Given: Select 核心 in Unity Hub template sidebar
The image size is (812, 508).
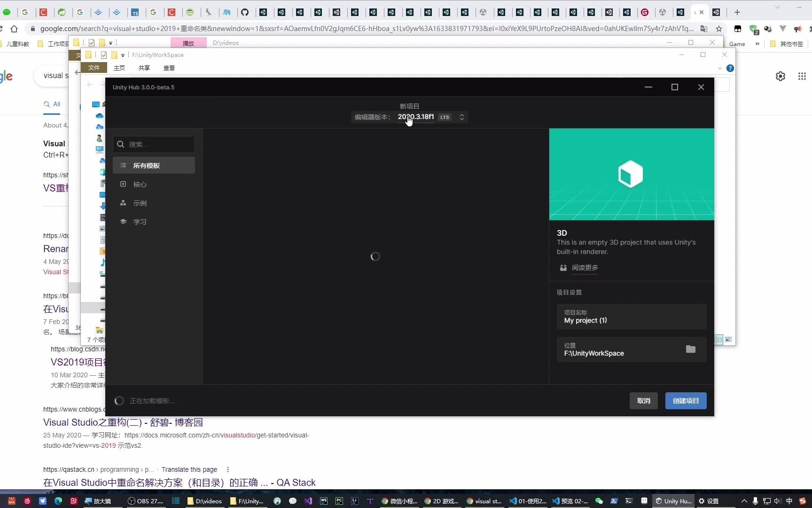Looking at the screenshot, I should pos(139,184).
